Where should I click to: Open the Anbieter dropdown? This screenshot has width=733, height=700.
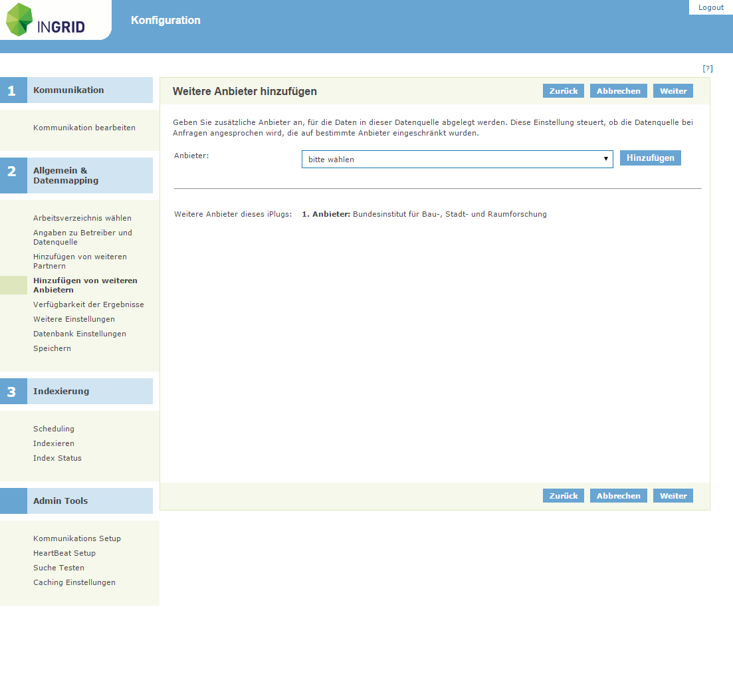click(457, 160)
